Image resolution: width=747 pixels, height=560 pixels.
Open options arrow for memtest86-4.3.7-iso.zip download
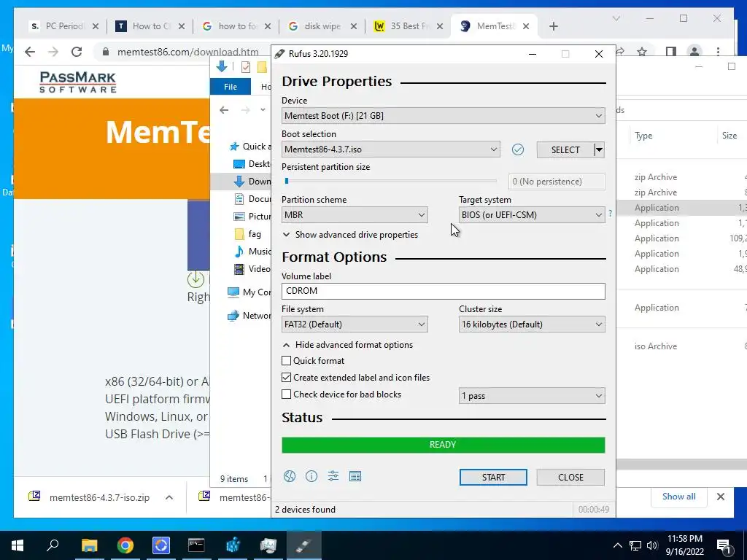click(169, 497)
